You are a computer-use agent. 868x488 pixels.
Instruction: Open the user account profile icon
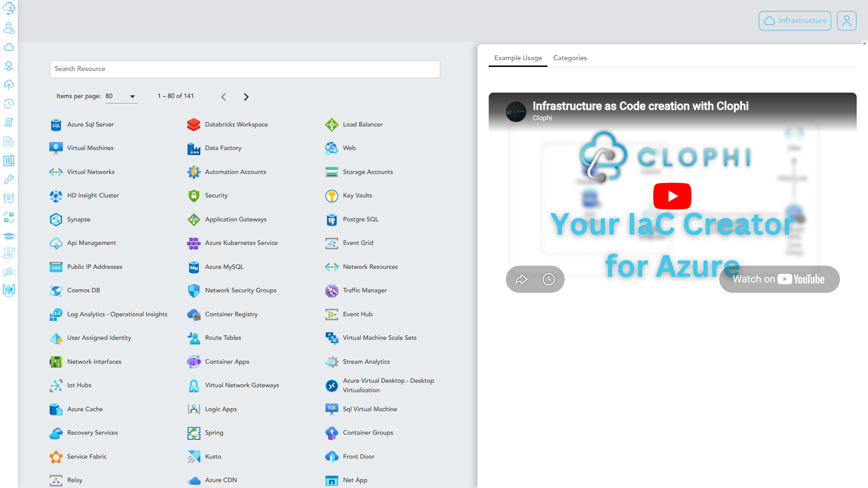846,21
